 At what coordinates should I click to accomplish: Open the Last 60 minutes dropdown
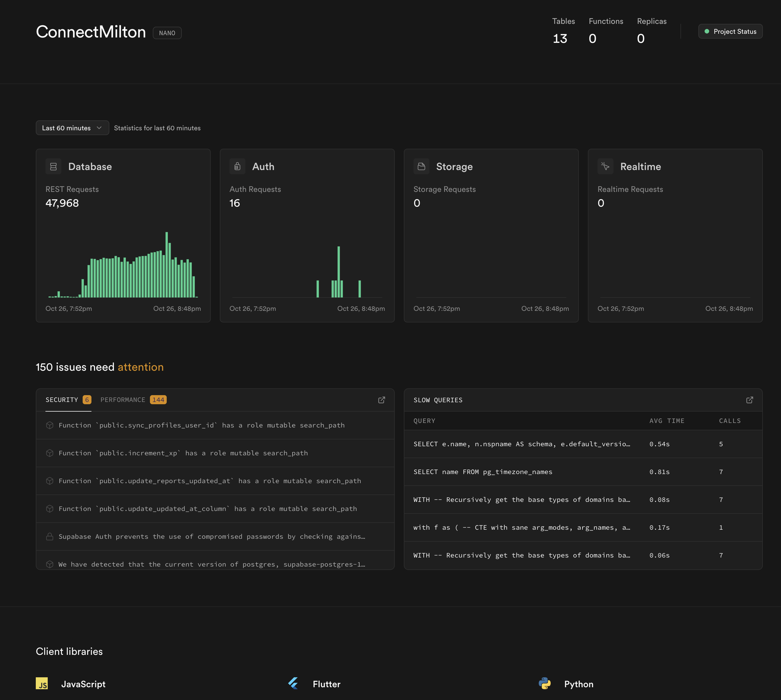72,128
